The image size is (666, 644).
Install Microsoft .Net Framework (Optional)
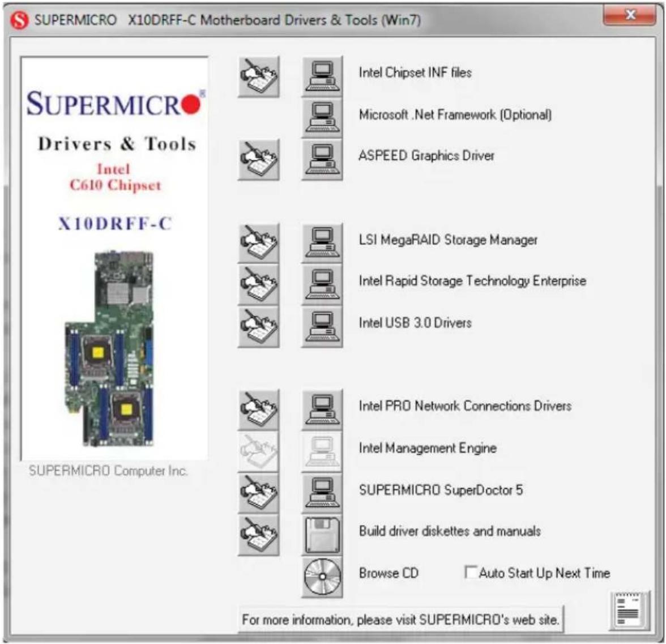pos(322,118)
